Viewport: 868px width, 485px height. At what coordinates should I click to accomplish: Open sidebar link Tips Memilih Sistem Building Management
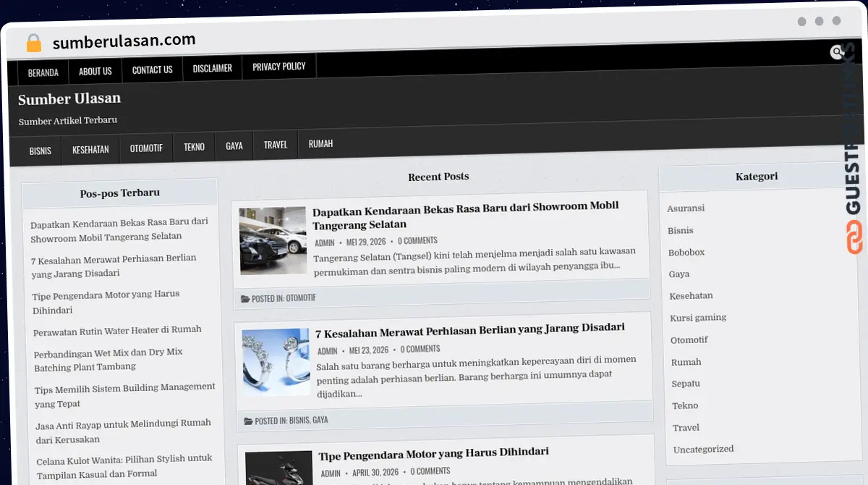125,395
